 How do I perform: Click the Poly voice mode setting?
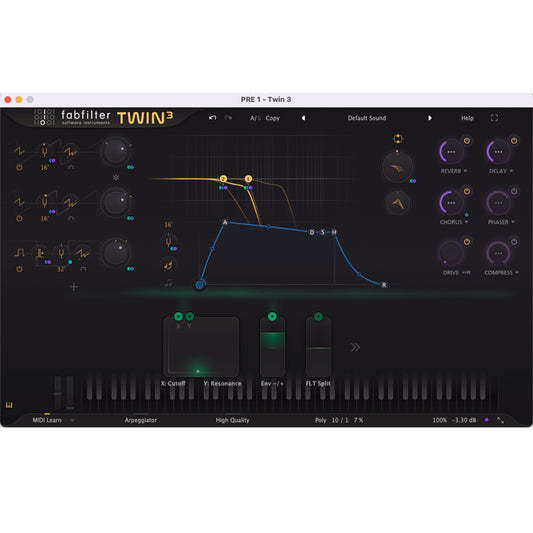click(x=320, y=420)
